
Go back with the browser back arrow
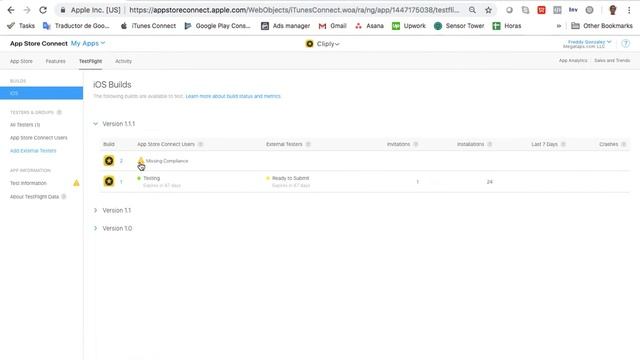point(11,10)
